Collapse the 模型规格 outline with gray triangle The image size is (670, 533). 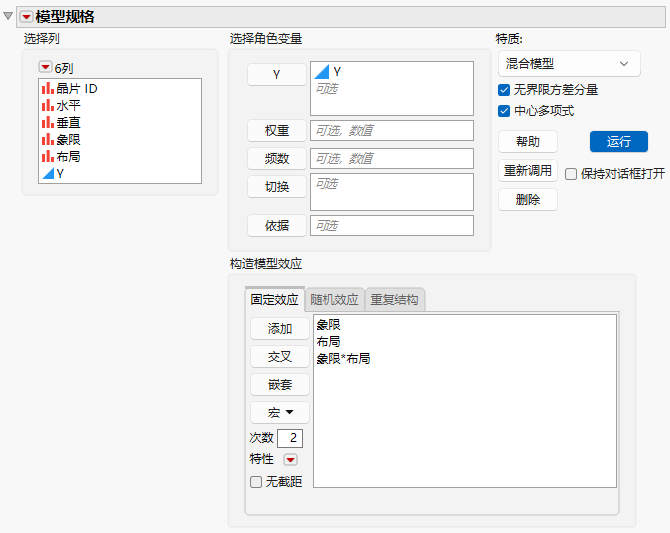[8, 16]
